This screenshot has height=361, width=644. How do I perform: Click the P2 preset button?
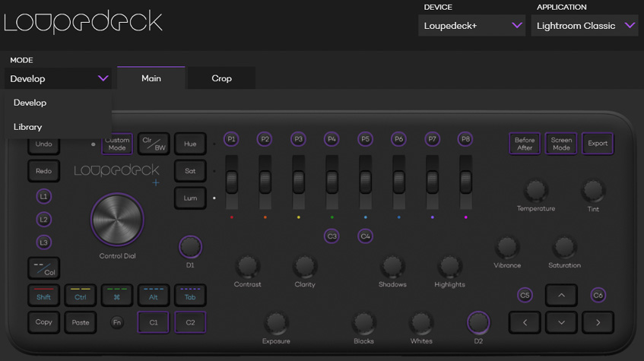pos(265,139)
